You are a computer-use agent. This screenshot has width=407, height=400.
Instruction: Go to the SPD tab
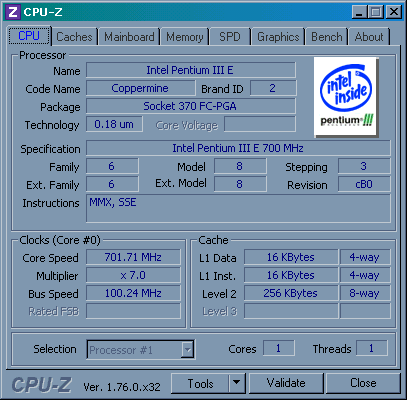[x=230, y=37]
